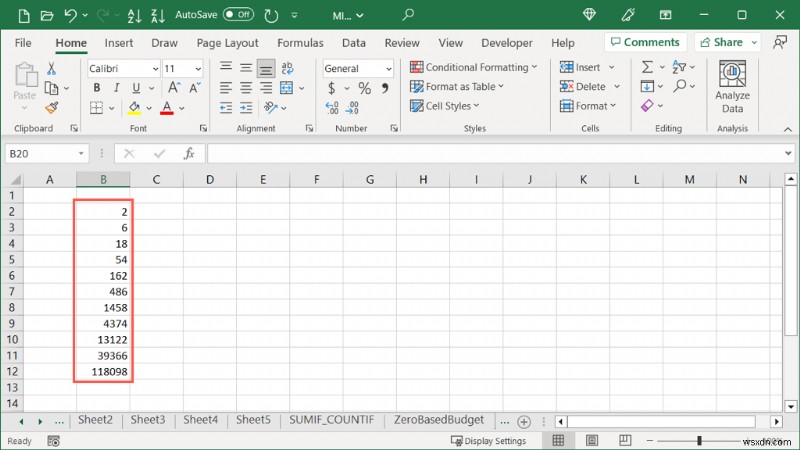Undo the last action
Image resolution: width=800 pixels, height=450 pixels.
(x=70, y=16)
